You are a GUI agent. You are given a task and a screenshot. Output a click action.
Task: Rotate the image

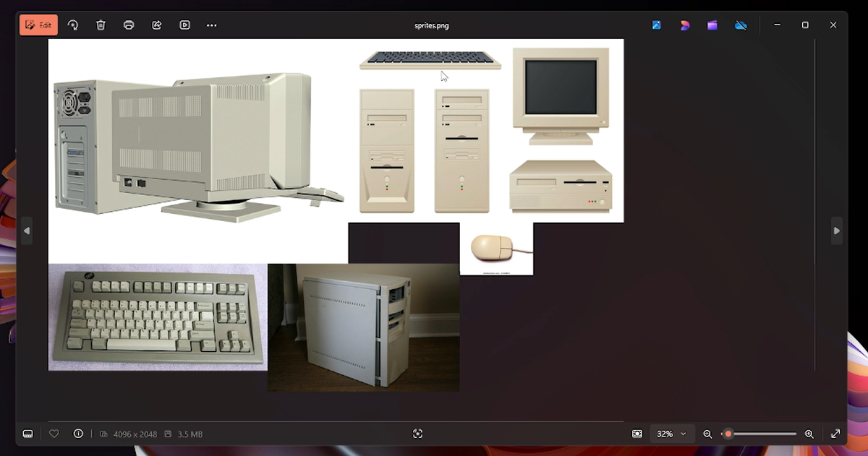(73, 25)
